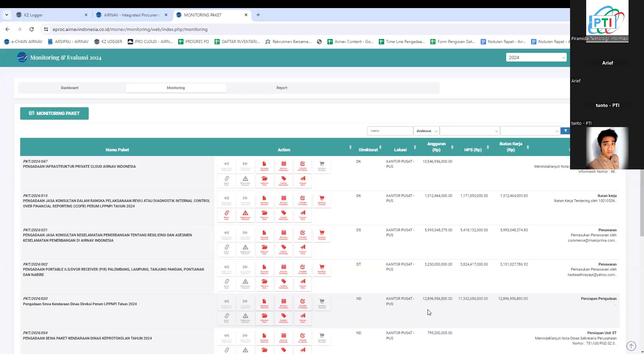Expand the empty dropdown next to direktorat
Screen dimensions: 644x354
tap(470, 131)
